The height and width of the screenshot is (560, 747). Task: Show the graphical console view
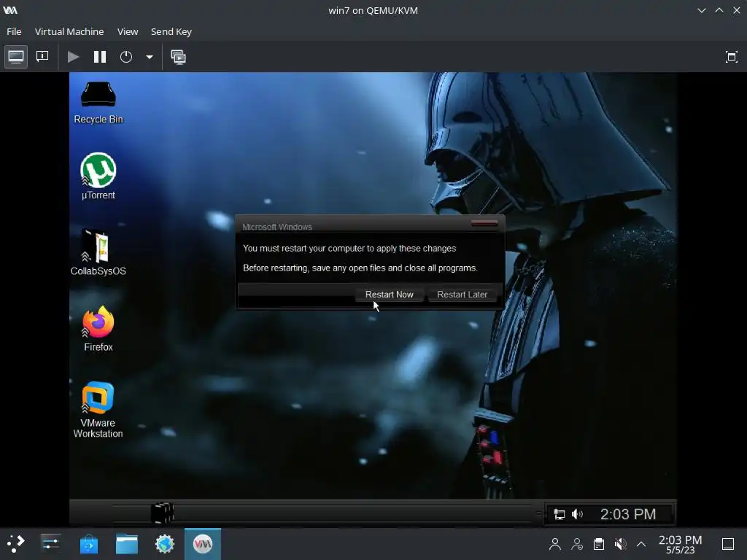pos(16,57)
